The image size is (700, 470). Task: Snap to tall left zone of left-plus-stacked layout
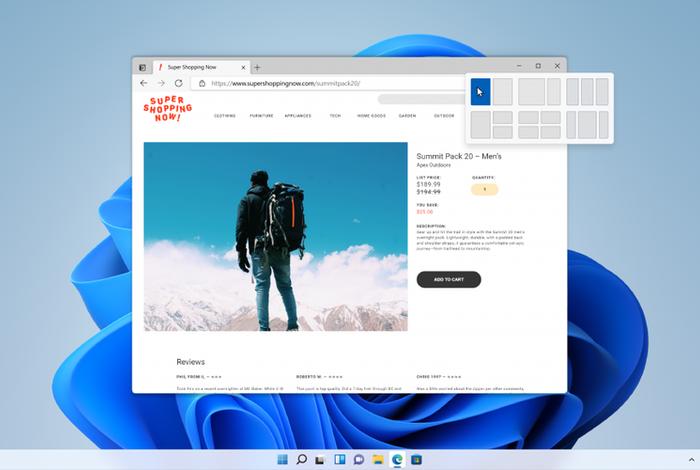coord(481,125)
